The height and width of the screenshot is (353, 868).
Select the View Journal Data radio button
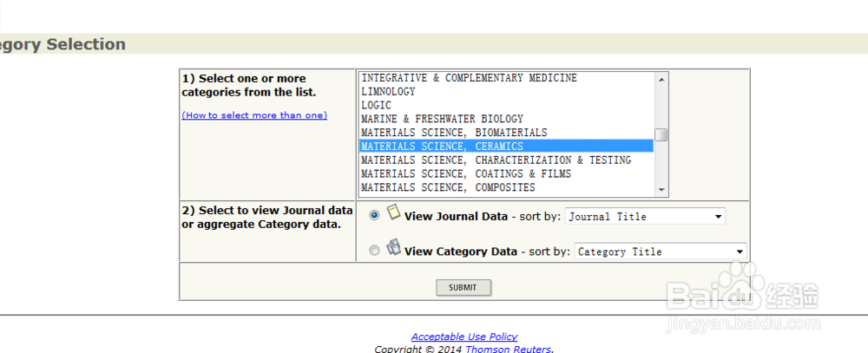click(374, 215)
